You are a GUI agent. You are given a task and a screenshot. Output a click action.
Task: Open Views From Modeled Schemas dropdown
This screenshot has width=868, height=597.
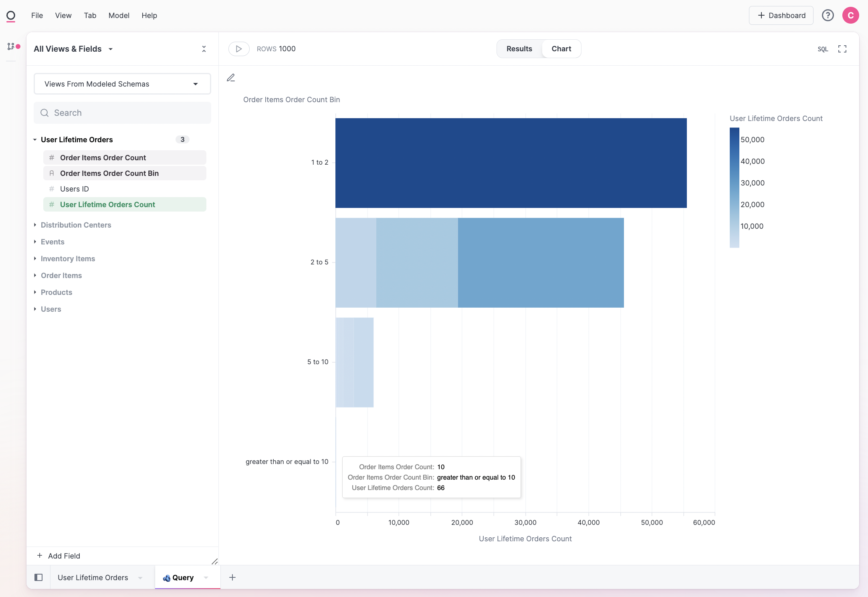click(122, 84)
